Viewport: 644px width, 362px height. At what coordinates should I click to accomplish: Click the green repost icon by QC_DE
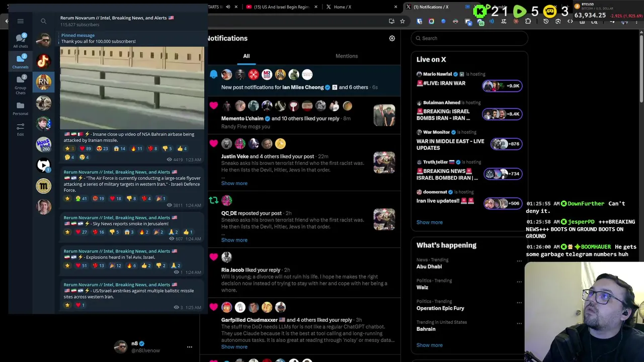(213, 200)
